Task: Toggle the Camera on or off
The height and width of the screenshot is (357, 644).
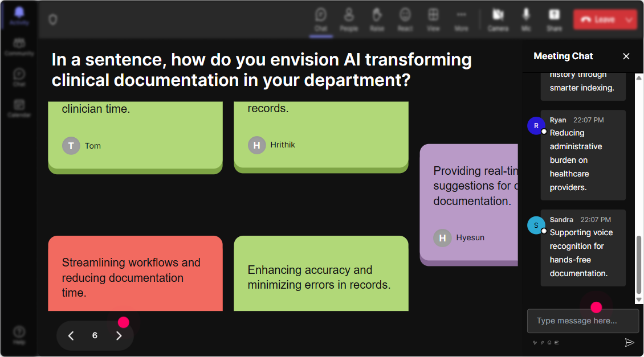Action: pos(498,19)
